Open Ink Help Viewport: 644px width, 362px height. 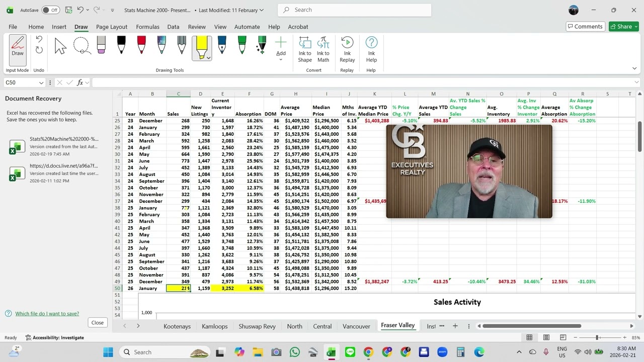pos(371,49)
